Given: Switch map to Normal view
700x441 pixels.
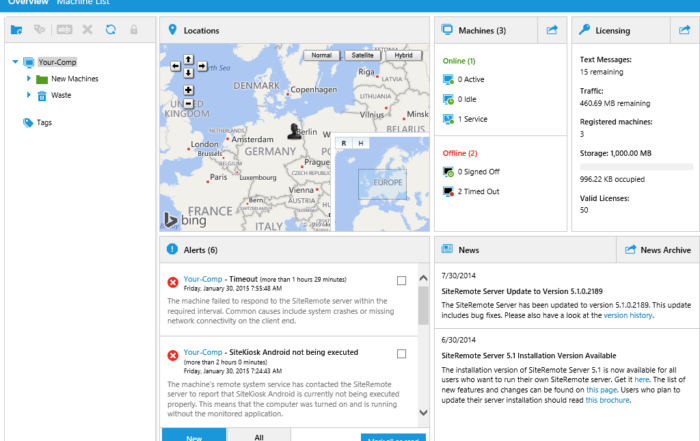Looking at the screenshot, I should (x=321, y=55).
